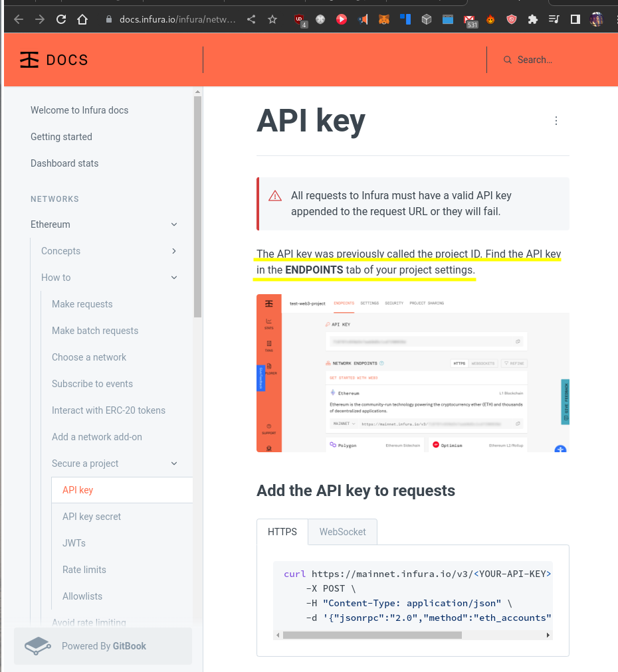
Task: Collapse the Secure a project chevron
Action: [174, 463]
